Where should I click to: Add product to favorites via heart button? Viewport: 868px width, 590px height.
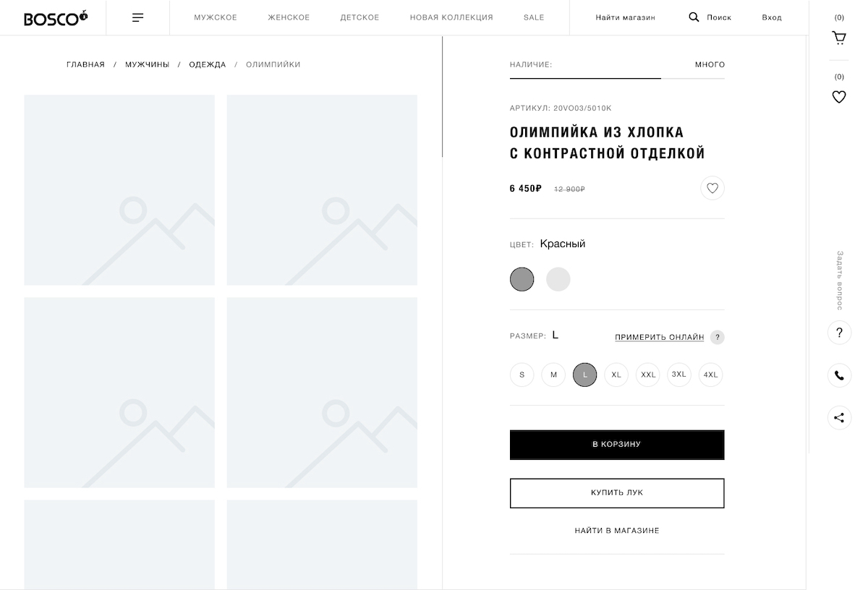(x=712, y=188)
